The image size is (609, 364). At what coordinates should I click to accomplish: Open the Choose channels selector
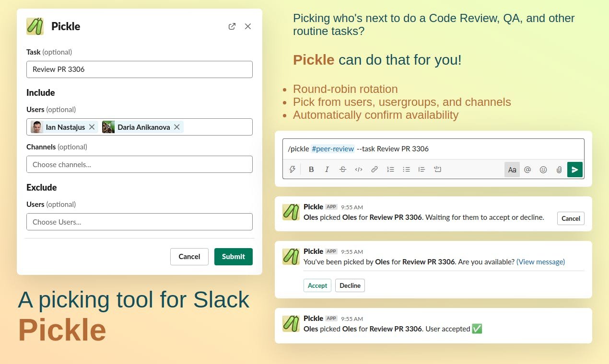140,164
